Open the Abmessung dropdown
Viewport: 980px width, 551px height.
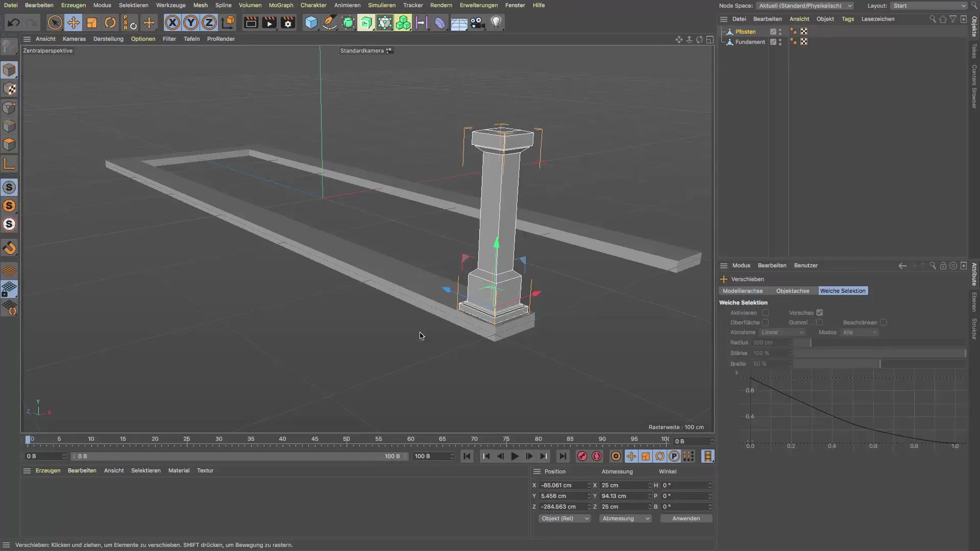(x=625, y=518)
